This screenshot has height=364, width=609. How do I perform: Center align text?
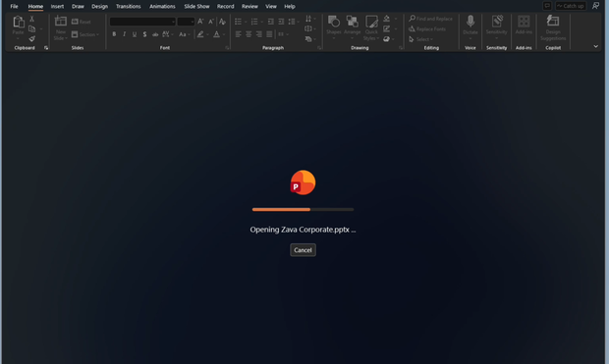pos(249,34)
